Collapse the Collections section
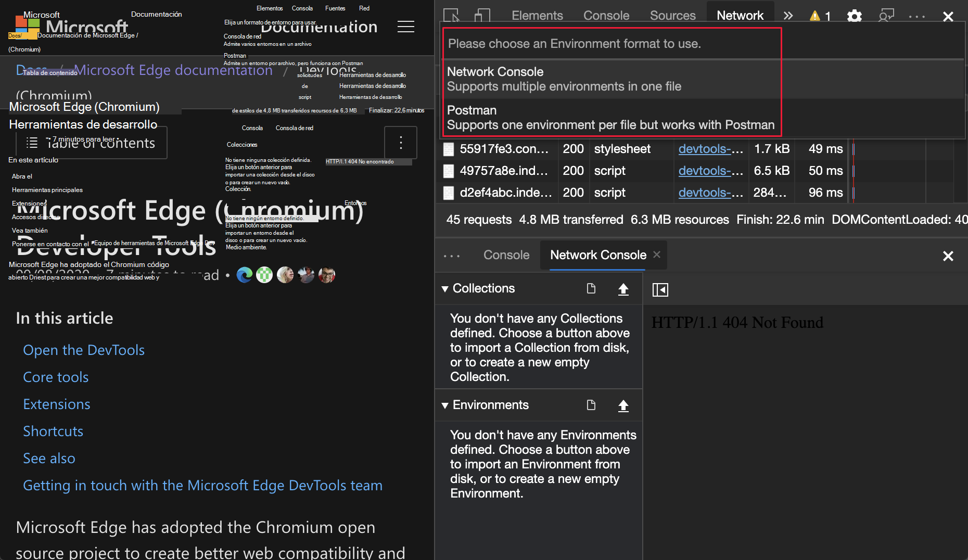968x560 pixels. 445,289
